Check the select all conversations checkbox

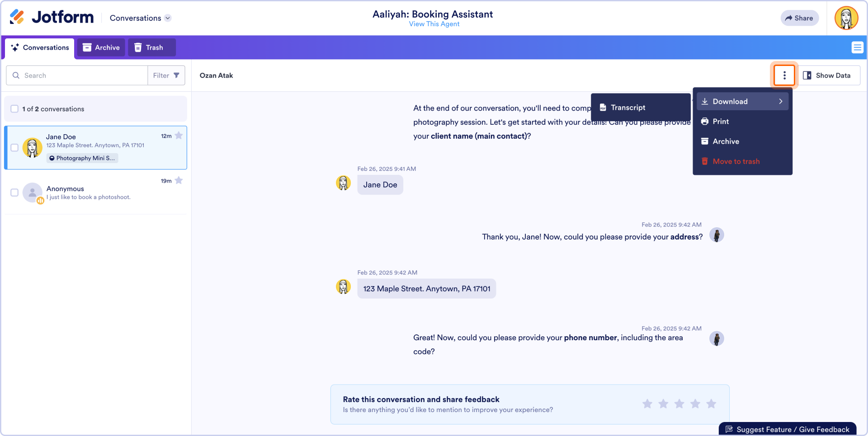pos(14,109)
